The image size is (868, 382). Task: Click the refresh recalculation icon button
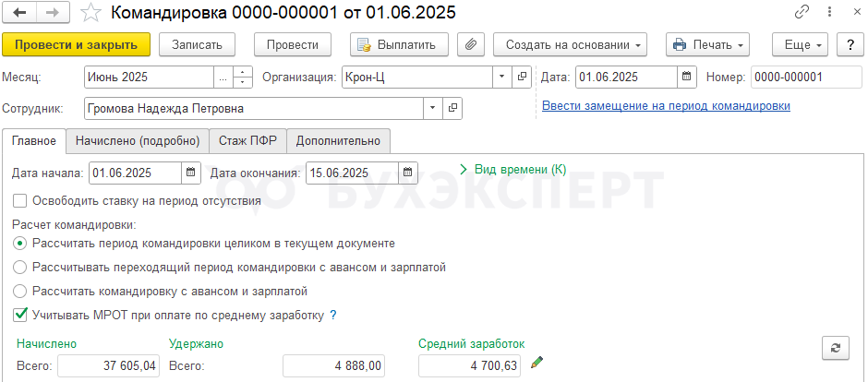(x=835, y=347)
